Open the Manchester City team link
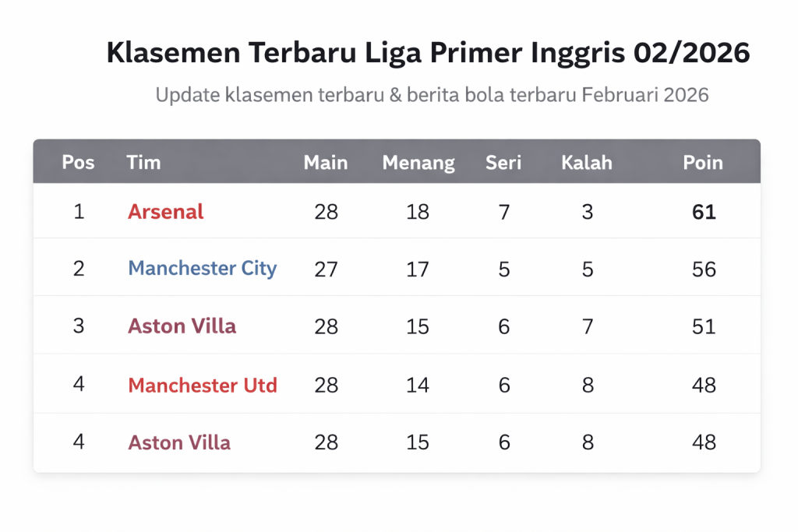 [x=203, y=269]
